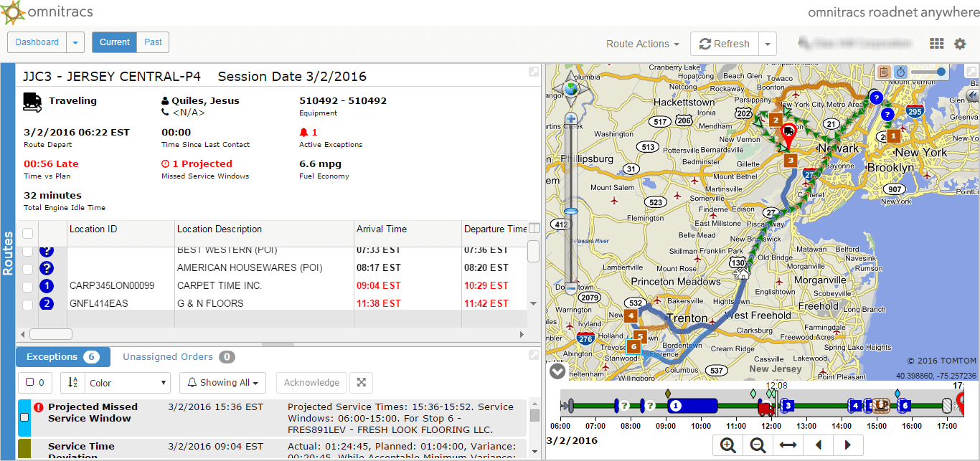980x461 pixels.
Task: Open the Showing All exceptions filter dropdown
Action: 222,382
